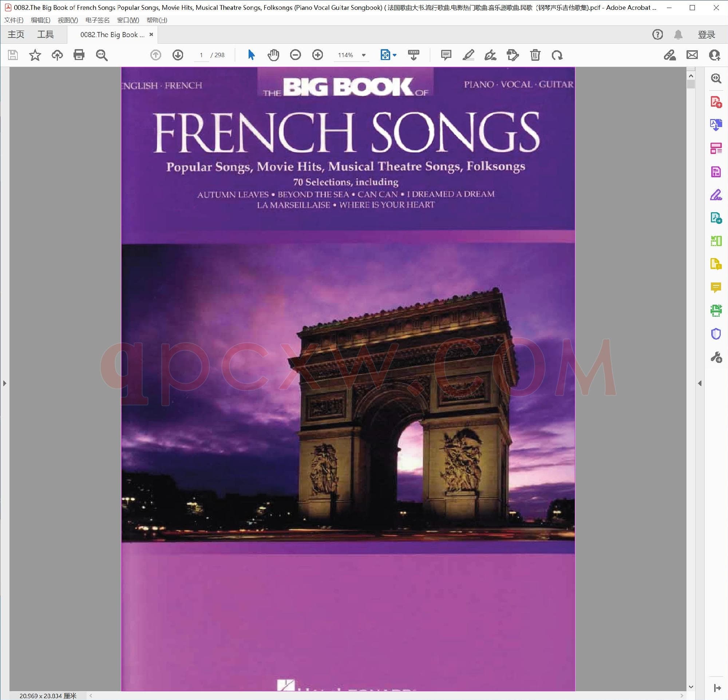Click the Rotate page icon
This screenshot has width=728, height=700.
pos(557,55)
